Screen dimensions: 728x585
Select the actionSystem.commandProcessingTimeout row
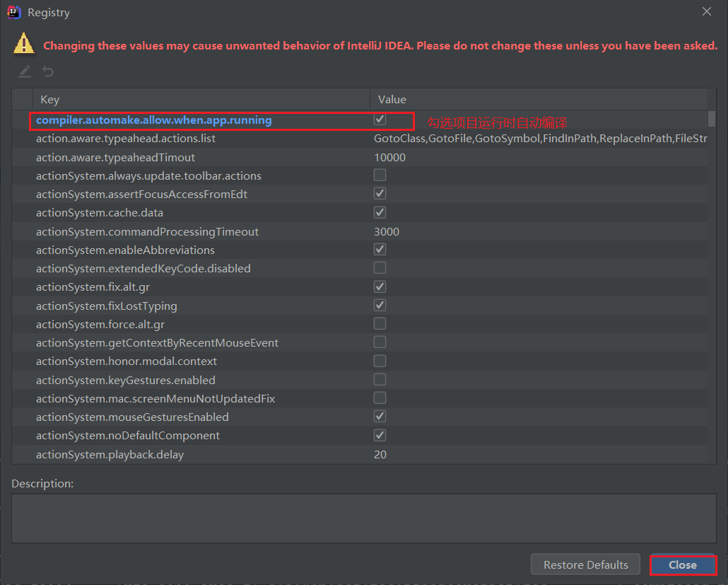[x=360, y=231]
